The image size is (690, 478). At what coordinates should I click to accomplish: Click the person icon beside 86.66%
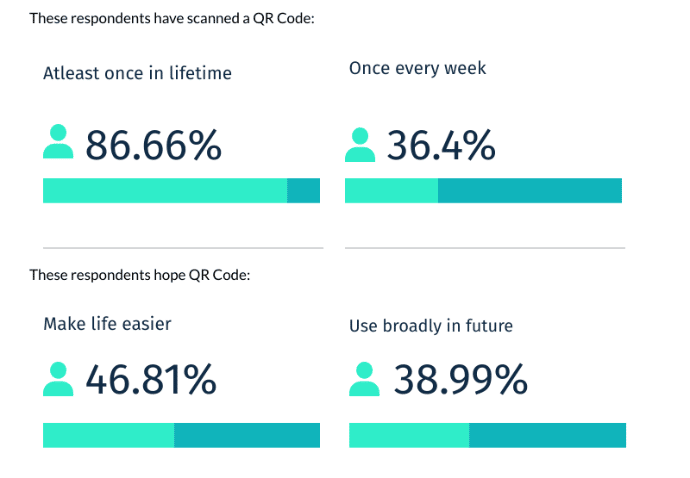point(59,142)
